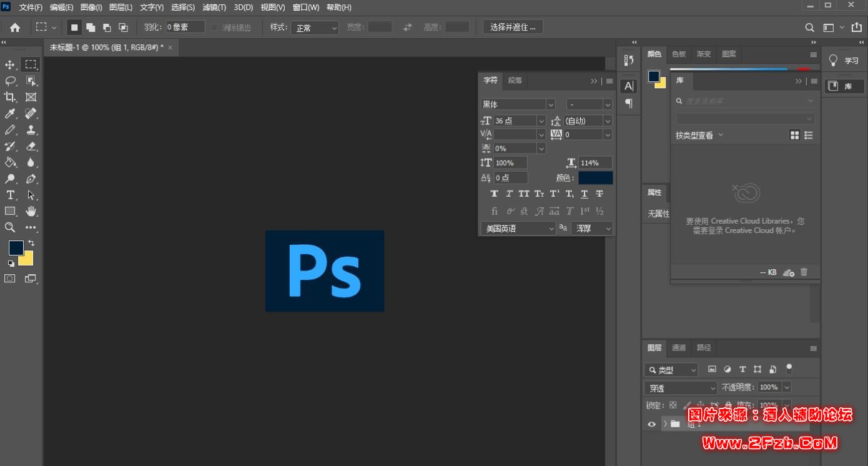Image resolution: width=868 pixels, height=466 pixels.
Task: Select the Hand tool
Action: pyautogui.click(x=31, y=211)
